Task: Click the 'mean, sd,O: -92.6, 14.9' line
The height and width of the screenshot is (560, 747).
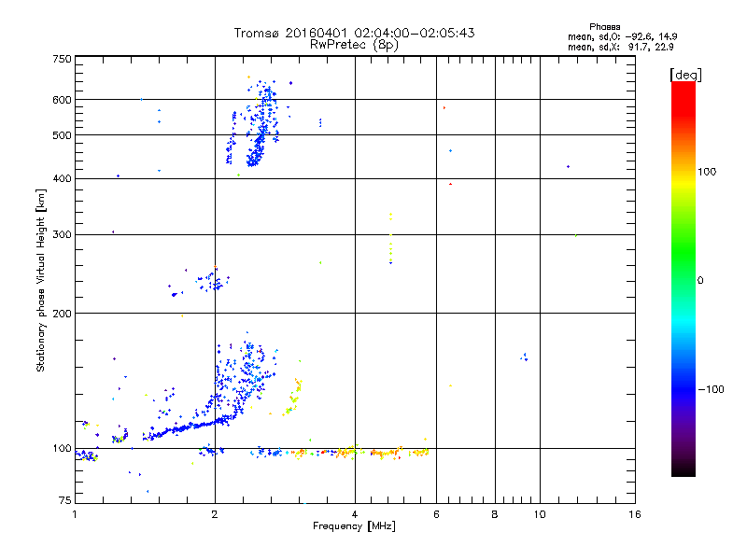Action: click(622, 36)
